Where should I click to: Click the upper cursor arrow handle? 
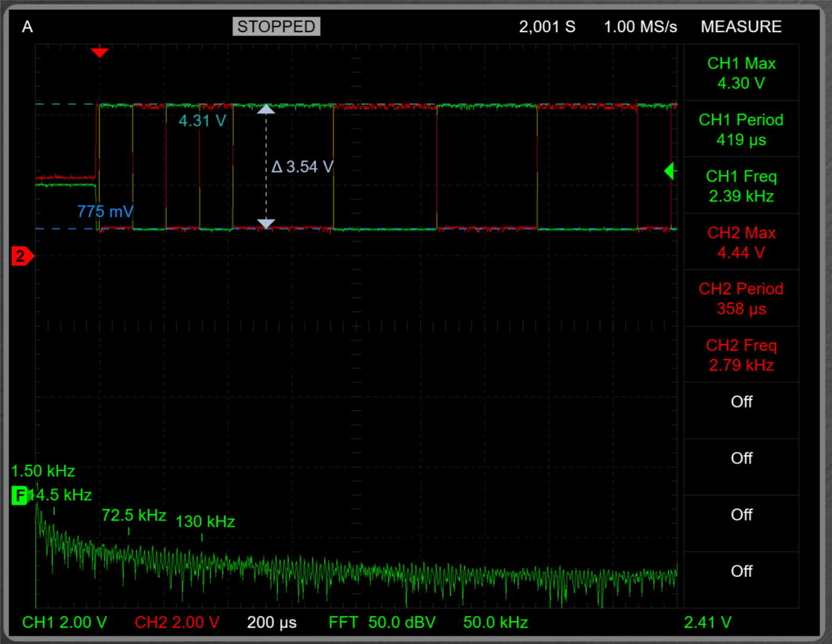coord(266,109)
